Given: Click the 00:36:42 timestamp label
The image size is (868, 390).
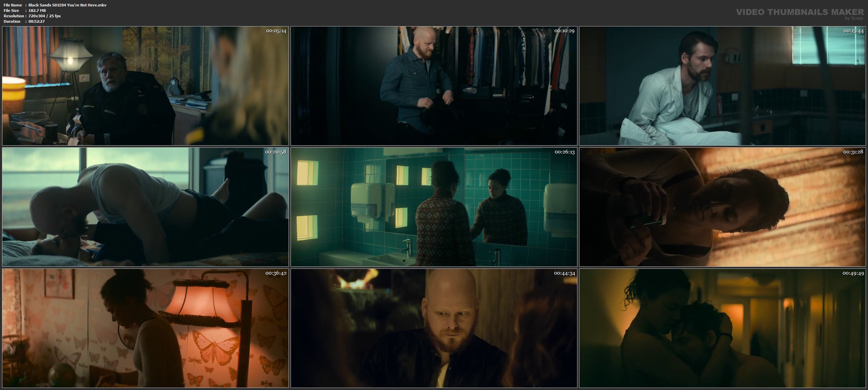Looking at the screenshot, I should pos(276,273).
